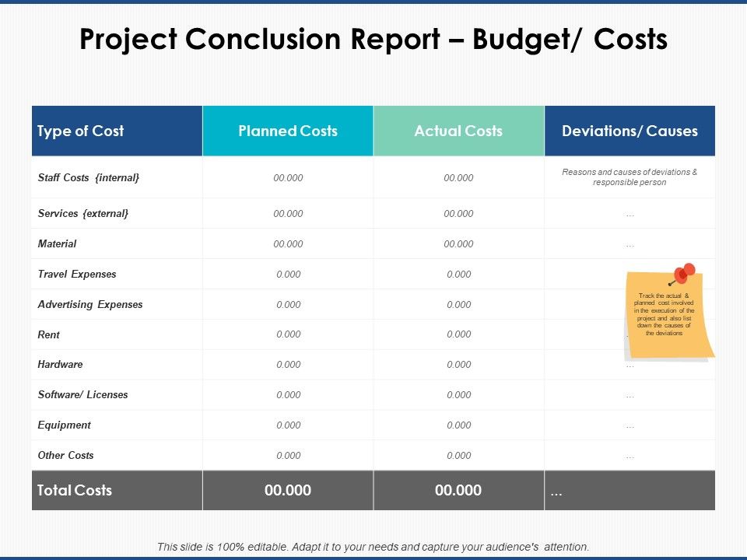Select actual cost value for Hardware
This screenshot has width=747, height=560.
tap(459, 364)
